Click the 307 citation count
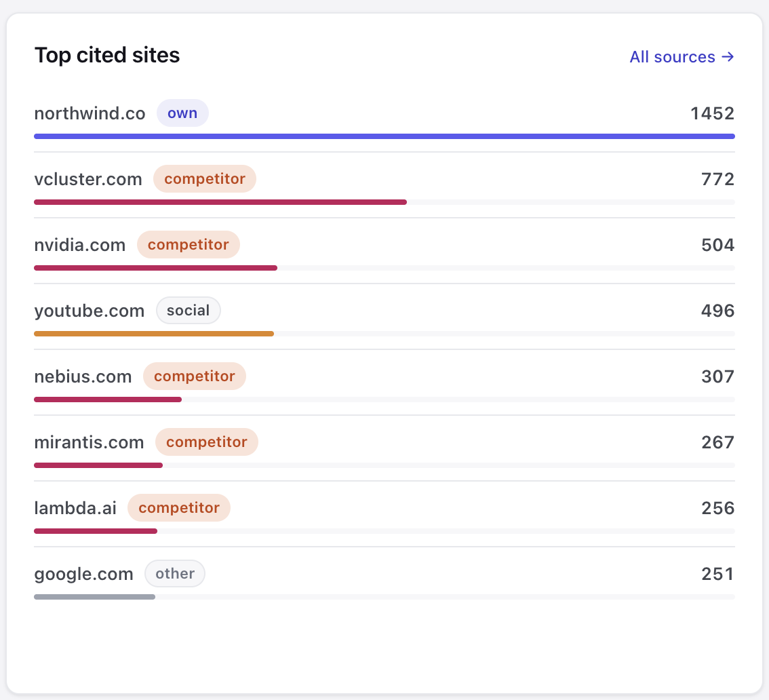769x700 pixels. [717, 376]
